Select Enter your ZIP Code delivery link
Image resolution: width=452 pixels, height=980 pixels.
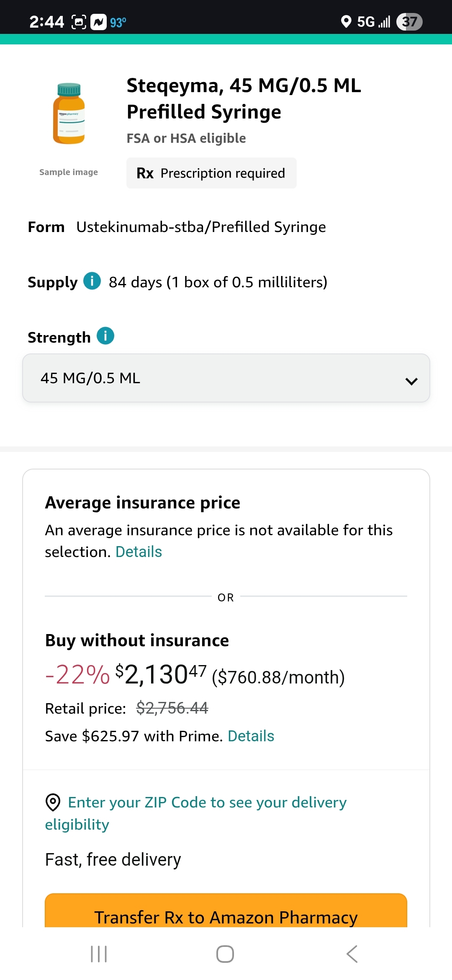click(x=196, y=813)
